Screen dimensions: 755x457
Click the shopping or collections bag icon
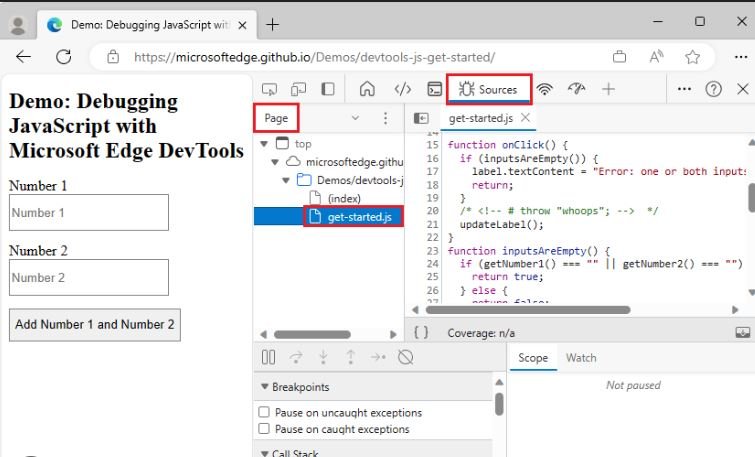(619, 57)
